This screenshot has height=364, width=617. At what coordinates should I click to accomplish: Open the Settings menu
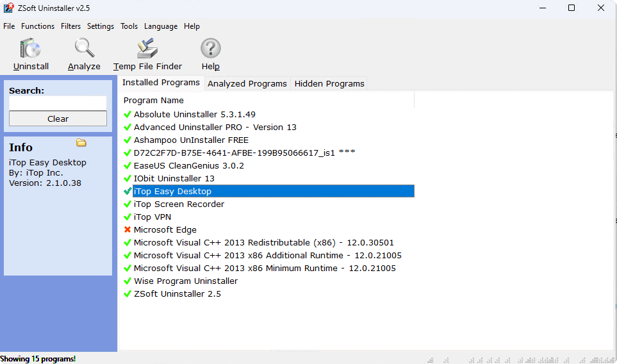(101, 26)
